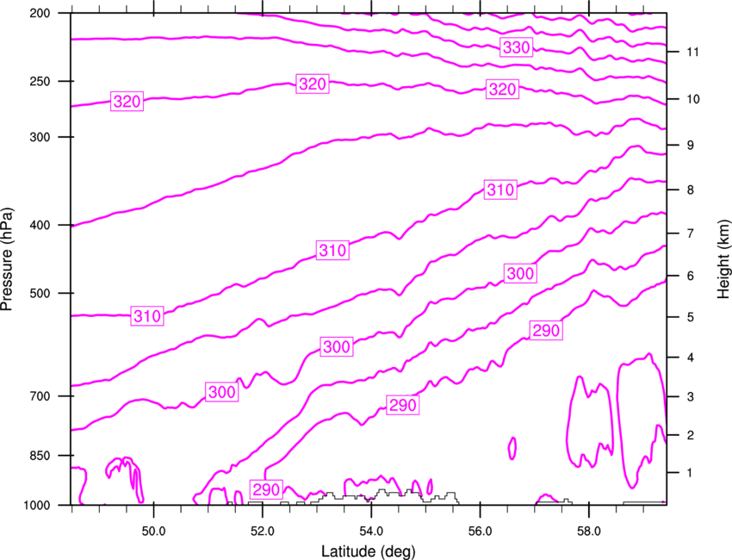Pick height axis tick label 10
Screen dimensions: 732x560
coord(693,99)
